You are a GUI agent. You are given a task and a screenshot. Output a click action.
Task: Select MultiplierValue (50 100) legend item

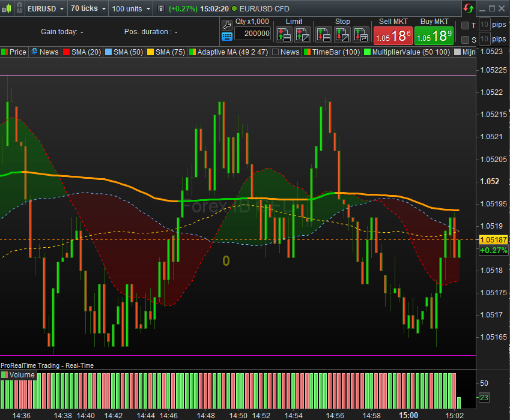pos(407,52)
